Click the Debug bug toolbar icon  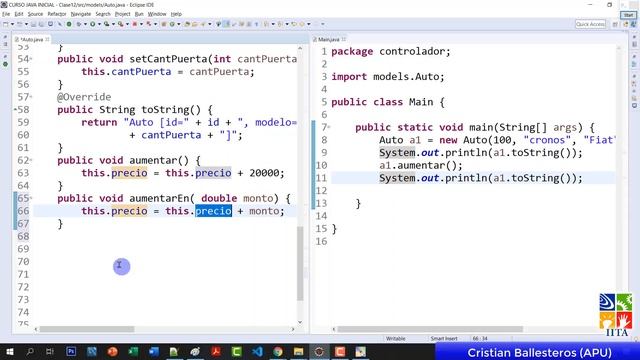pos(78,24)
